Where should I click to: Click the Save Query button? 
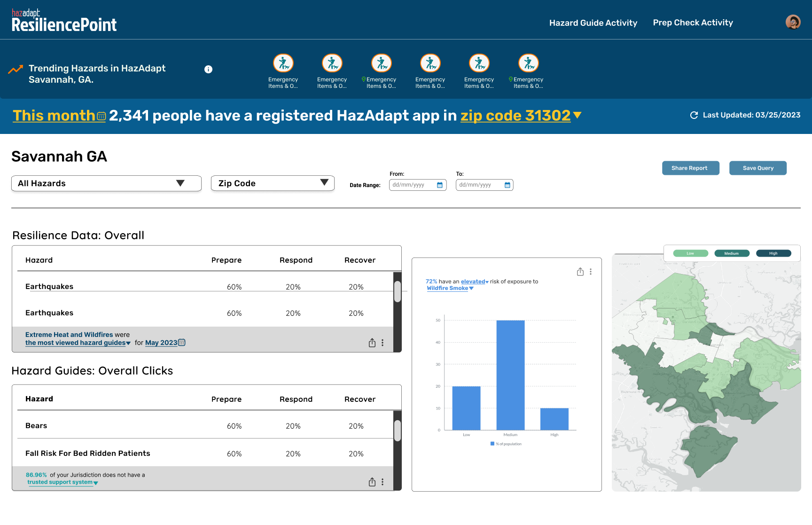757,168
